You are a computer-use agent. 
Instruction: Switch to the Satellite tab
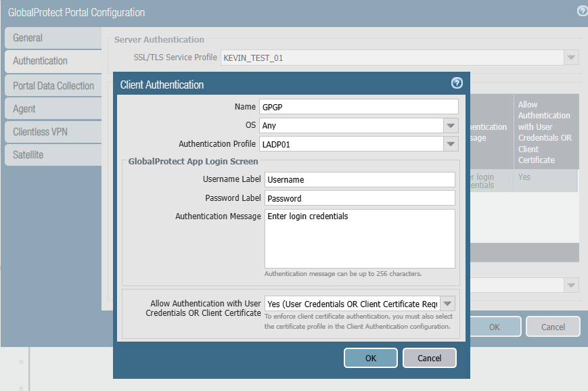(x=53, y=155)
